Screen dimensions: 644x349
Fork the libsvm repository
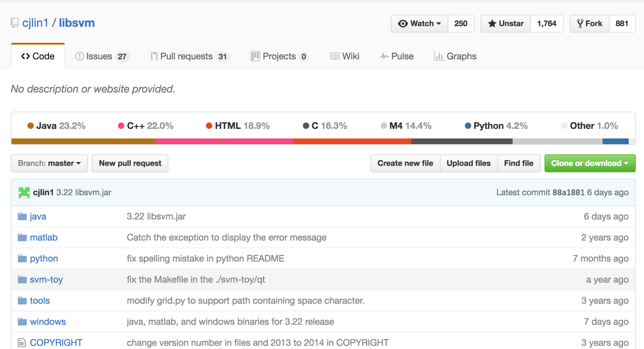click(x=589, y=24)
